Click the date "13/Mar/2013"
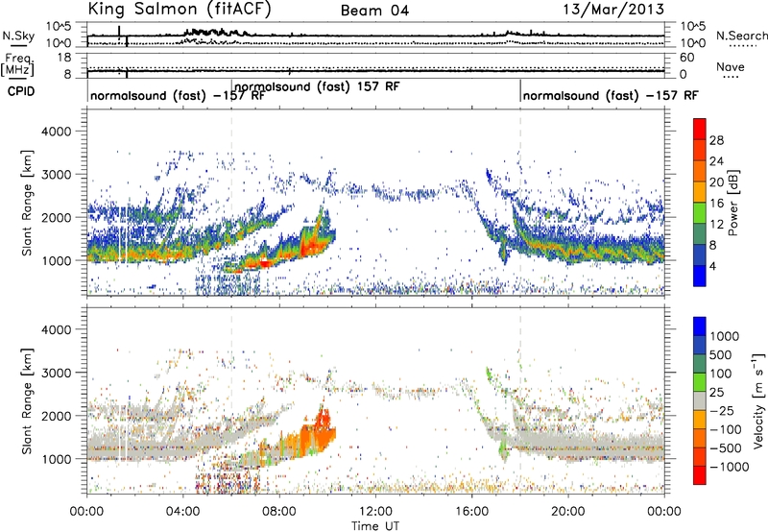This screenshot has width=768, height=532. (613, 10)
